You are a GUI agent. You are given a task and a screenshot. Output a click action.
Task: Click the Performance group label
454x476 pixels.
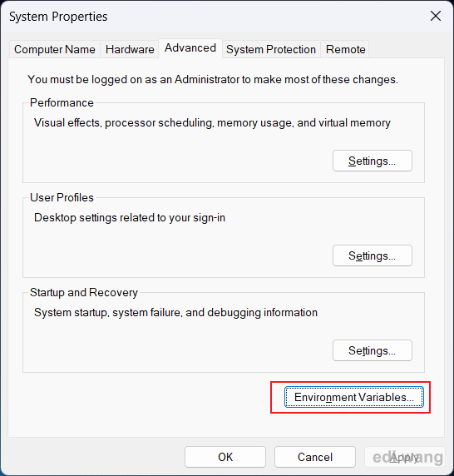coord(62,102)
